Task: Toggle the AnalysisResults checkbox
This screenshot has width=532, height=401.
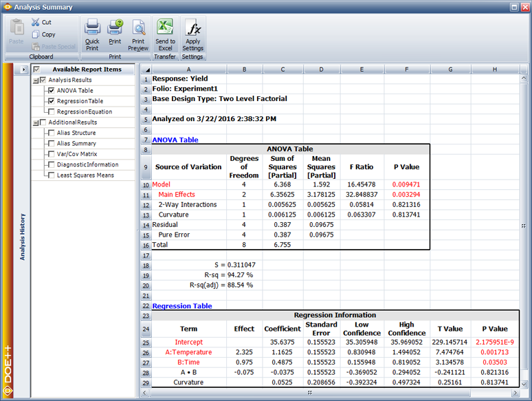Action: coord(43,80)
